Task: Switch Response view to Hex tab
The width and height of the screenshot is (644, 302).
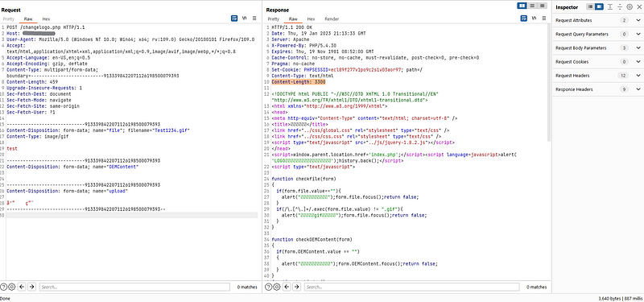Action: (x=311, y=19)
